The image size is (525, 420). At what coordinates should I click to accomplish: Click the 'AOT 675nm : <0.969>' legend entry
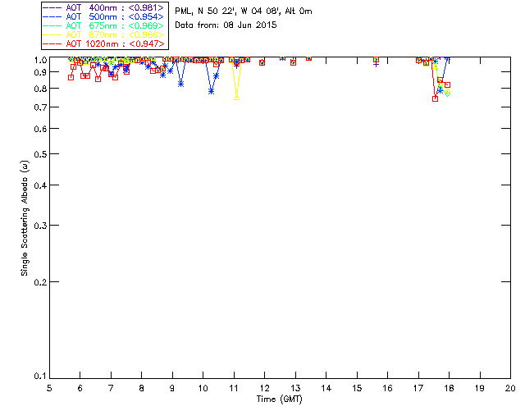click(x=103, y=25)
